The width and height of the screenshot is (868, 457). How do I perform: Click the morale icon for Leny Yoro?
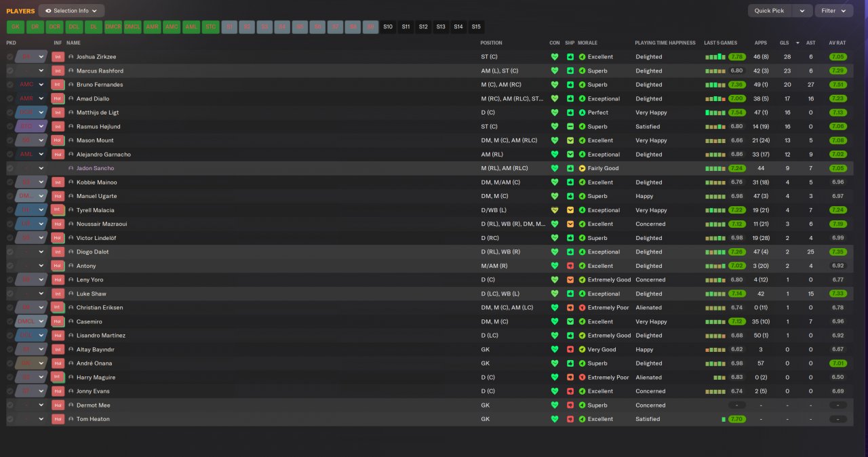coord(582,280)
